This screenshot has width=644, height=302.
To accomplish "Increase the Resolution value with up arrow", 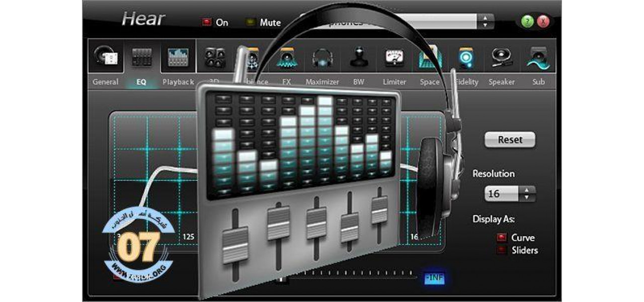I will click(527, 190).
